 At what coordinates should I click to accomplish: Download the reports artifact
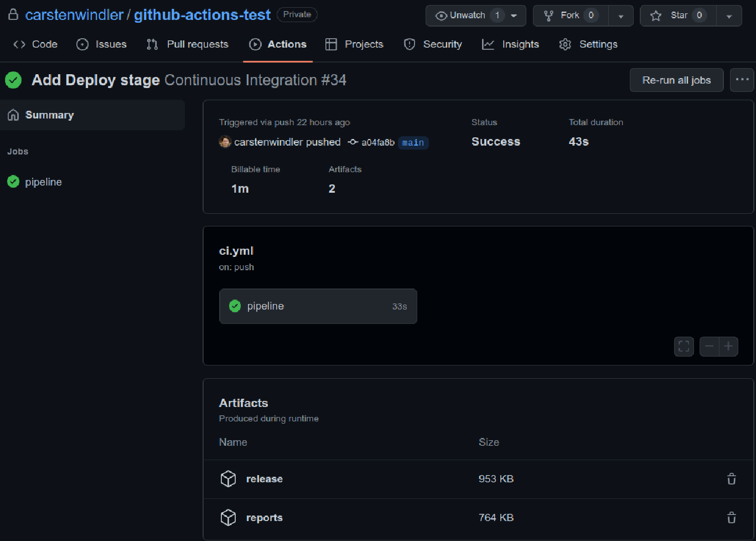(264, 518)
